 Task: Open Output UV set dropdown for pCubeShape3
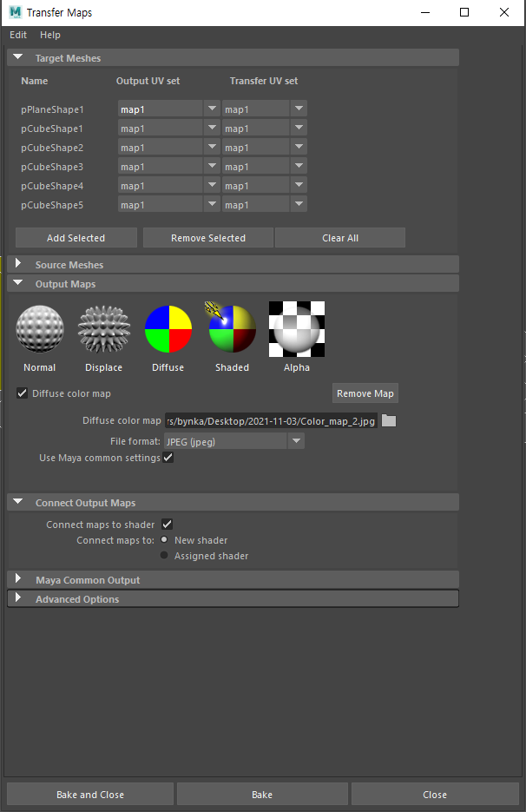pos(212,166)
